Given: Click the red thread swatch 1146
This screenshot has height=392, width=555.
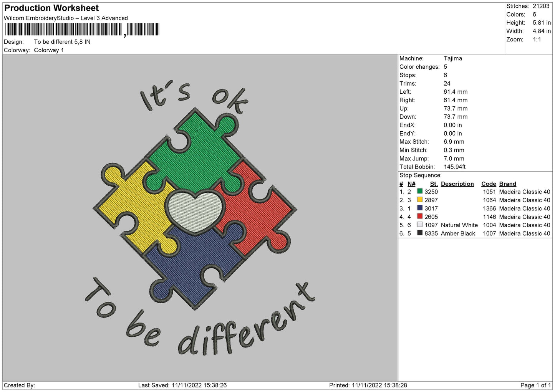Looking at the screenshot, I should (420, 217).
